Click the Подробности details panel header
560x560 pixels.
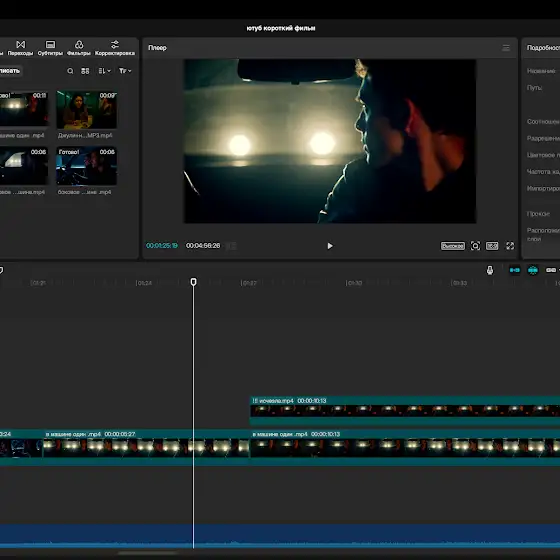click(x=542, y=48)
